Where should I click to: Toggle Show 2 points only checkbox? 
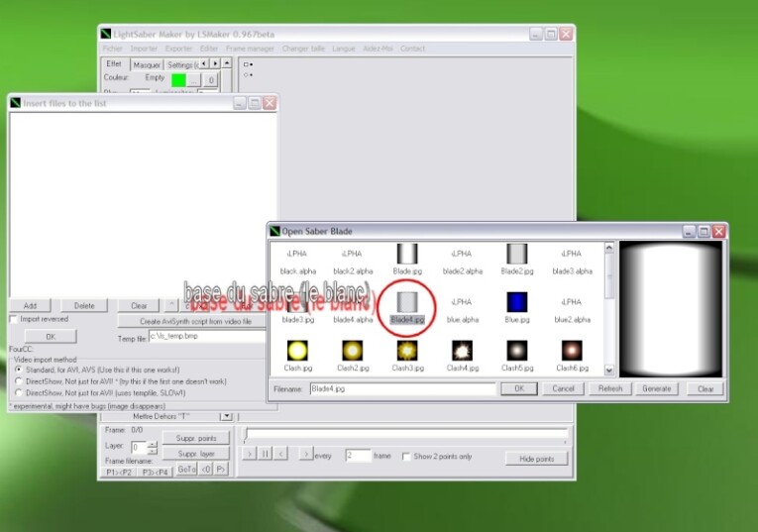click(x=406, y=456)
